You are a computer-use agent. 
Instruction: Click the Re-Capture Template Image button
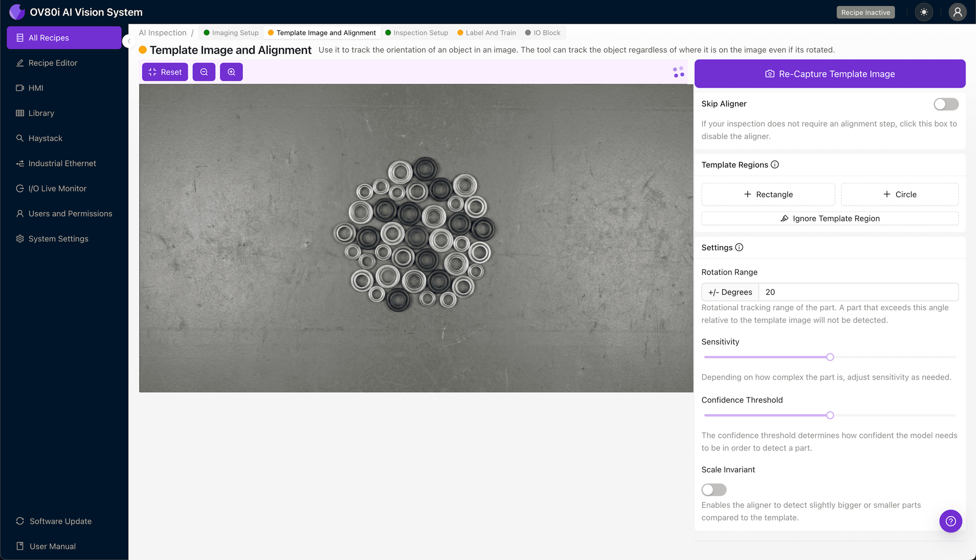point(830,74)
